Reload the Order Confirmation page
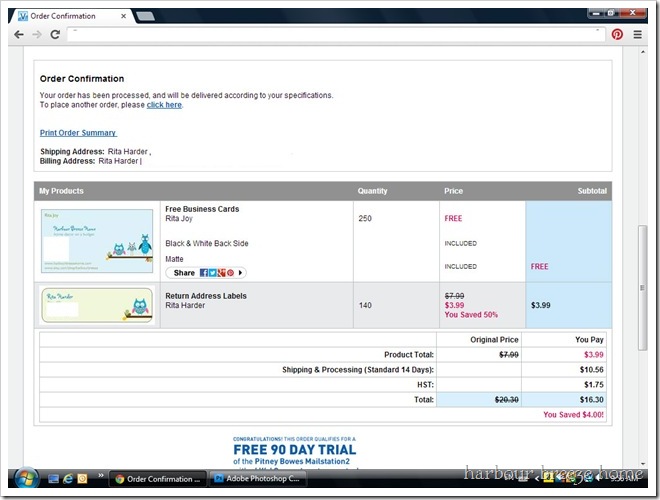 click(55, 35)
